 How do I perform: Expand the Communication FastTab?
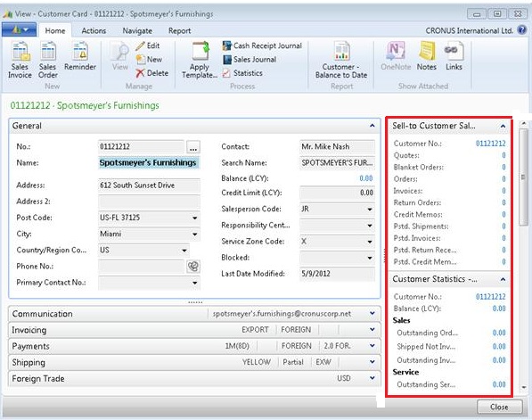click(x=372, y=313)
